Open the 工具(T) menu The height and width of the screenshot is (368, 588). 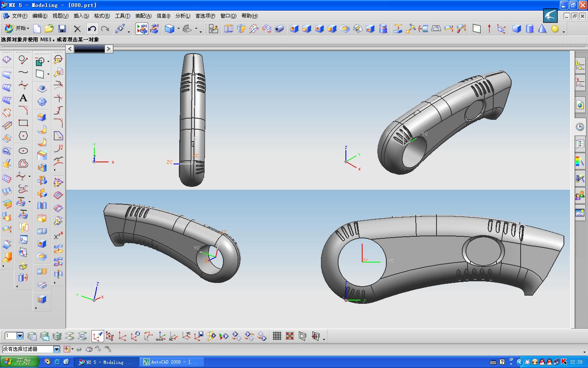122,16
